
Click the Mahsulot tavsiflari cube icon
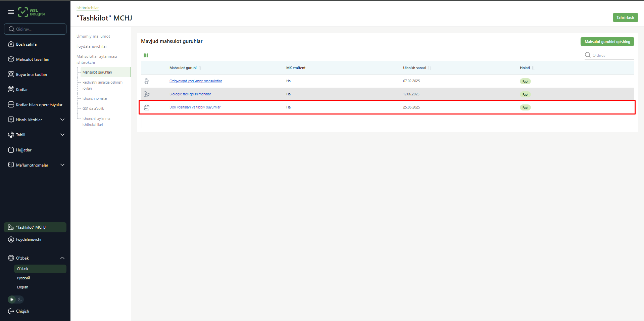pos(11,59)
